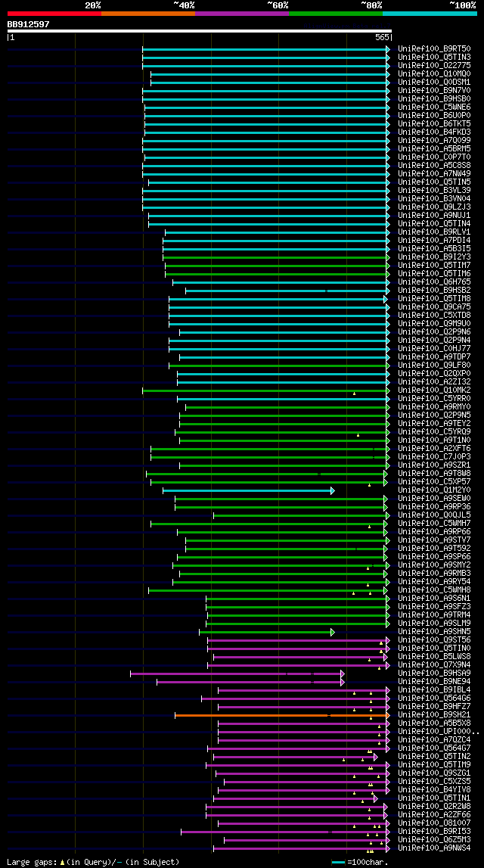Select the UniRef100_A2XFT6 label
Screen dimensions: 484x868
434,449
